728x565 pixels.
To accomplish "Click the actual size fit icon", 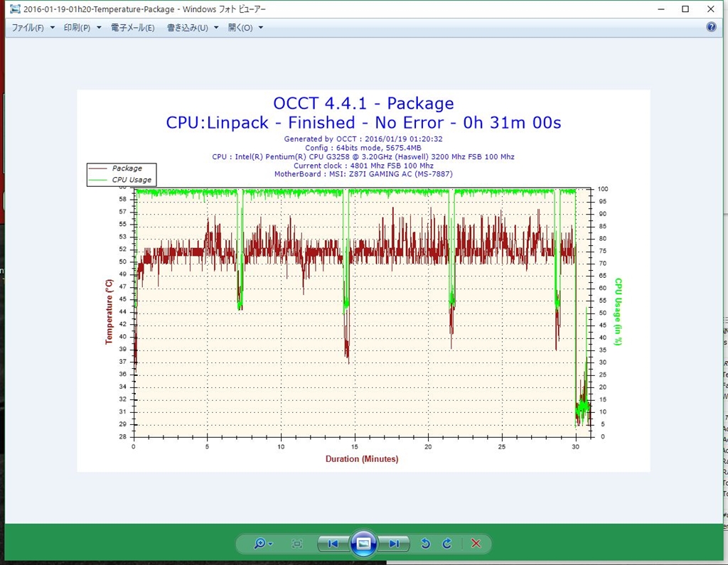I will [297, 543].
